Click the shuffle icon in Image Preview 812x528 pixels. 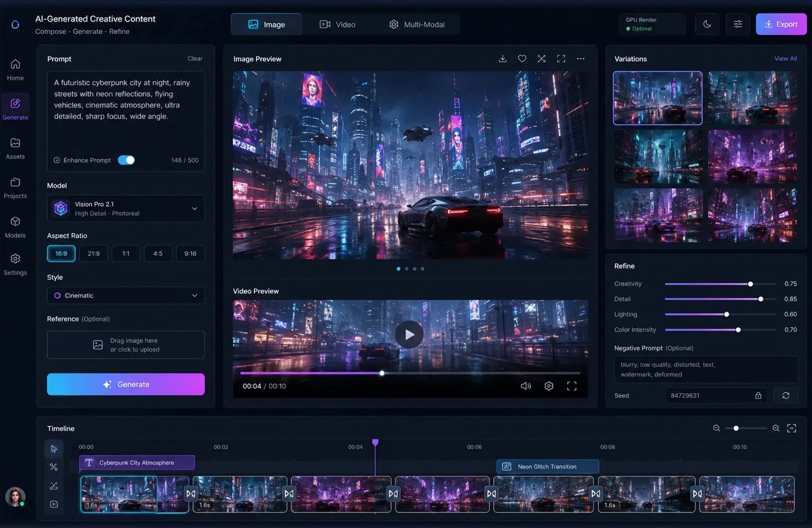542,58
